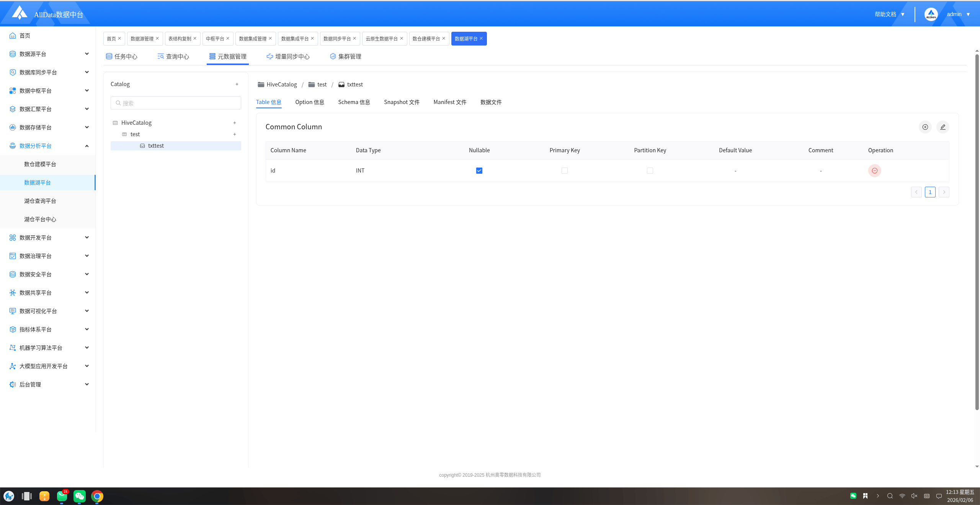Viewport: 980px width, 505px height.
Task: Click the edit pencil icon in Common Column
Action: point(942,127)
